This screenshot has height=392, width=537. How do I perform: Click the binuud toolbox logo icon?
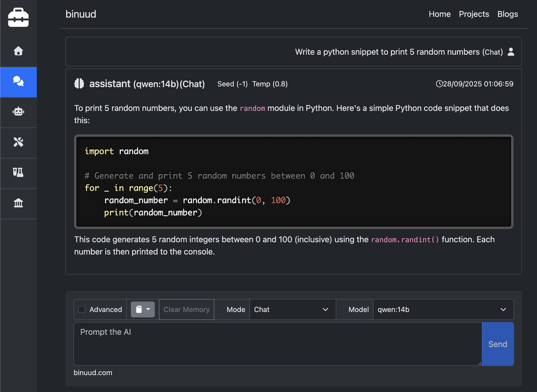pos(18,17)
